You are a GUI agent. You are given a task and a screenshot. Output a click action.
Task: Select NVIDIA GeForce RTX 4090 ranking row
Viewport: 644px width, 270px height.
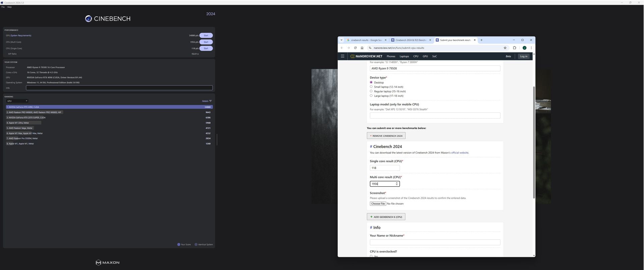coord(109,107)
